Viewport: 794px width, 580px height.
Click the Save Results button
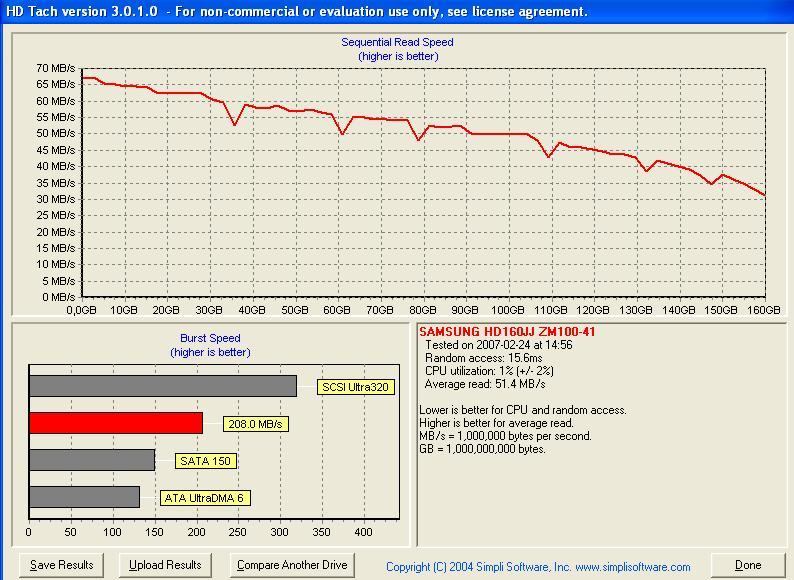[61, 565]
